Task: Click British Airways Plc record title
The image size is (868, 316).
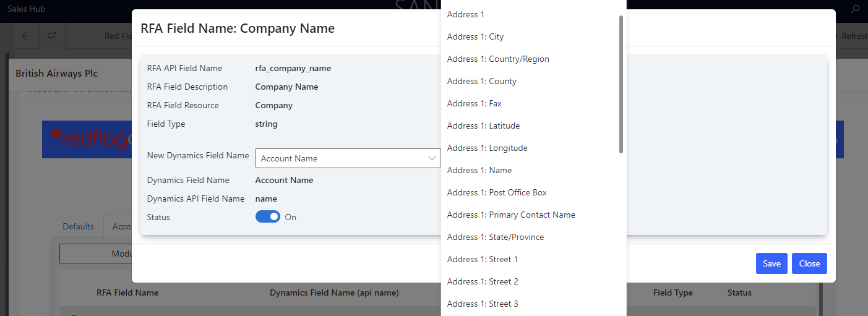Action: click(57, 73)
